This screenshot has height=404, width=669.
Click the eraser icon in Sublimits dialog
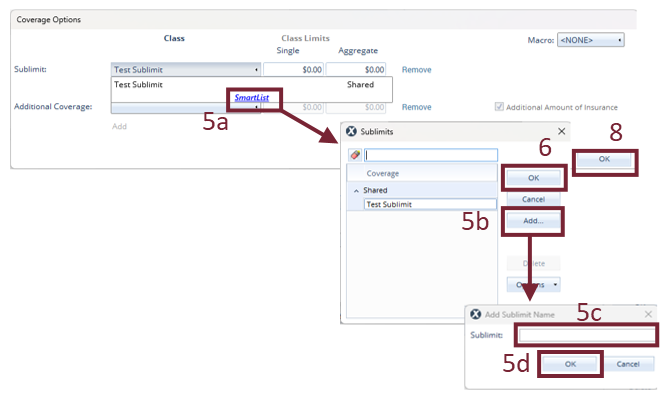coord(355,155)
